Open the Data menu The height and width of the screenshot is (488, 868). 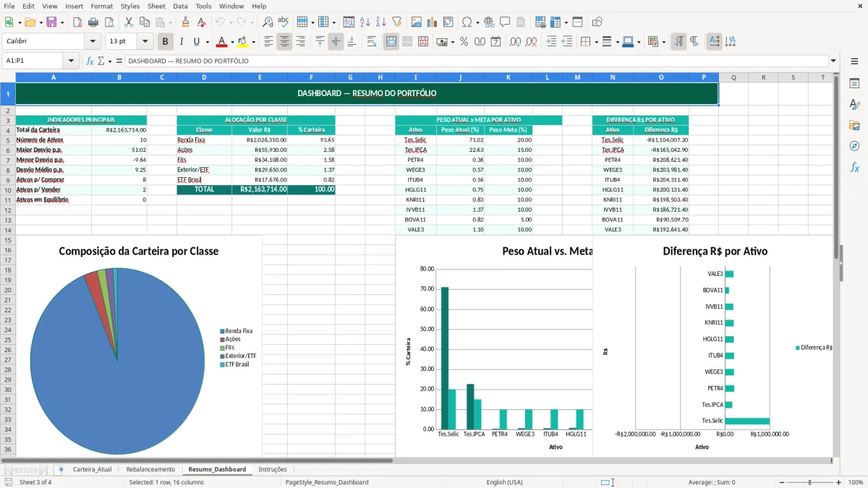click(x=181, y=6)
